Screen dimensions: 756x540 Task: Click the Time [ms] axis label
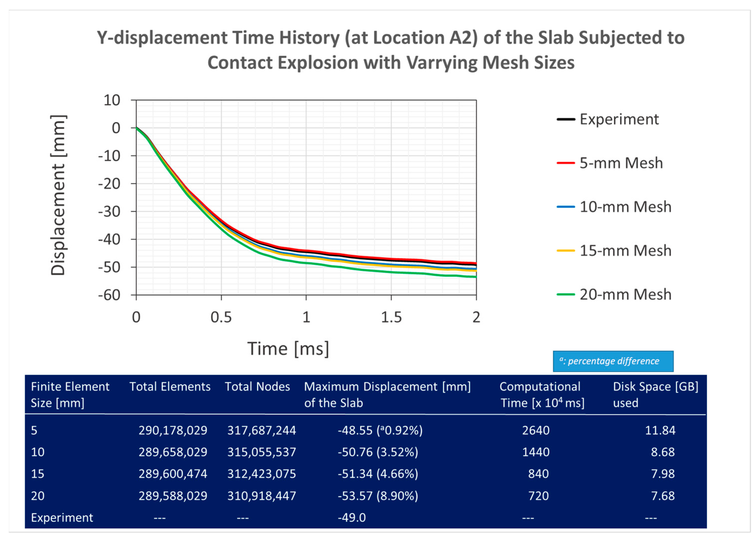[x=288, y=349]
